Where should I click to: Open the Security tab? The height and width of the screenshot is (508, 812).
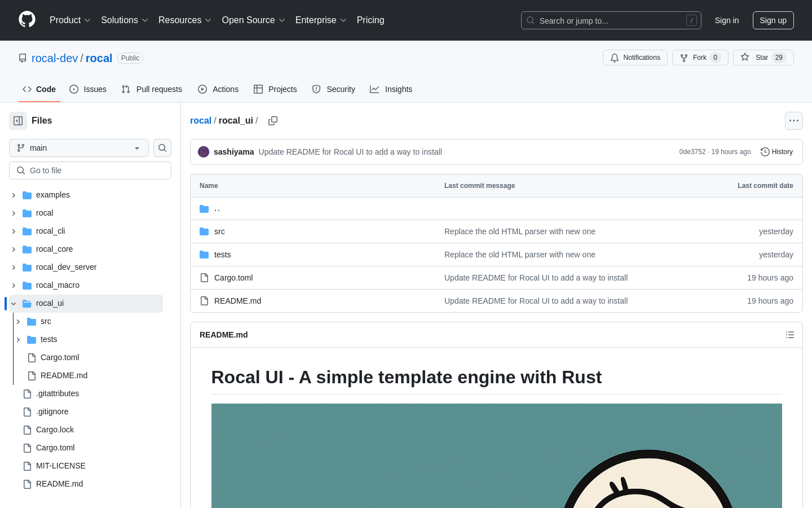click(334, 89)
